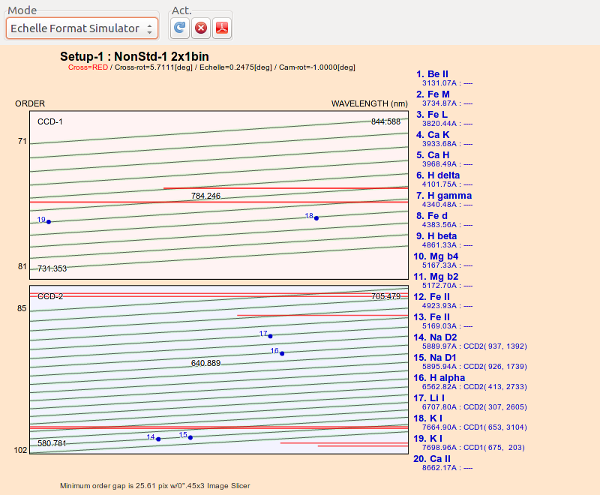Click the '16. H alpha' line entry
The image size is (600, 495).
470,382
